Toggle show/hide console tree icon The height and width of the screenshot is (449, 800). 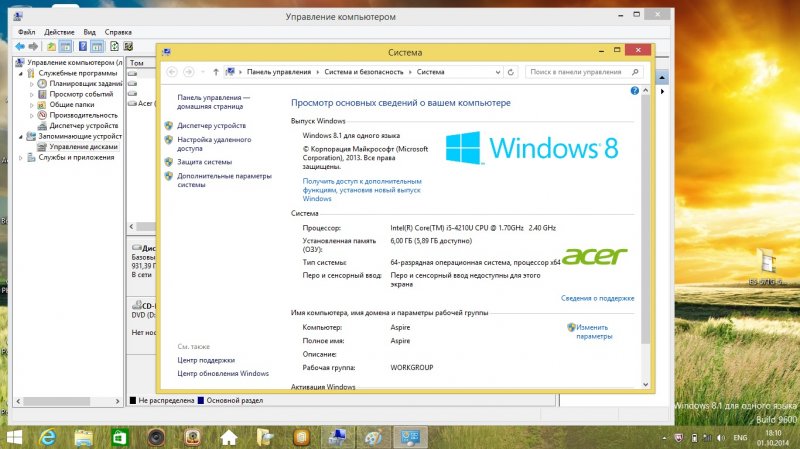pos(66,46)
